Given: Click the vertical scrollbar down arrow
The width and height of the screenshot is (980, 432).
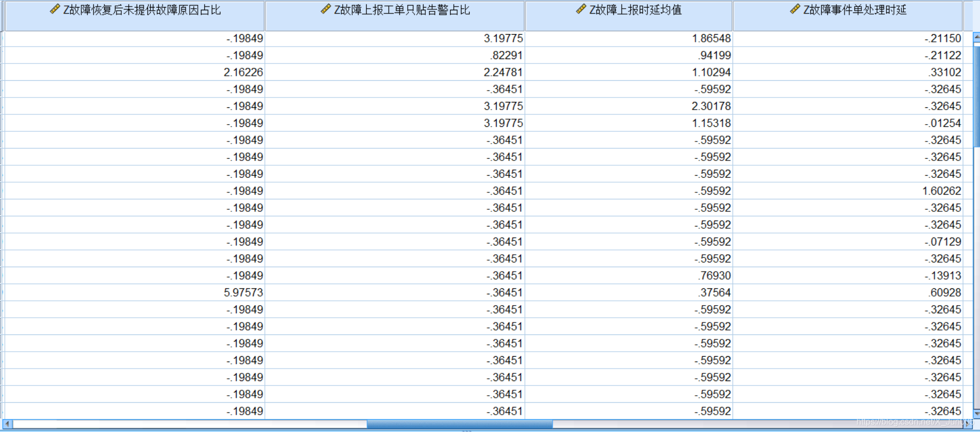Looking at the screenshot, I should pyautogui.click(x=977, y=414).
